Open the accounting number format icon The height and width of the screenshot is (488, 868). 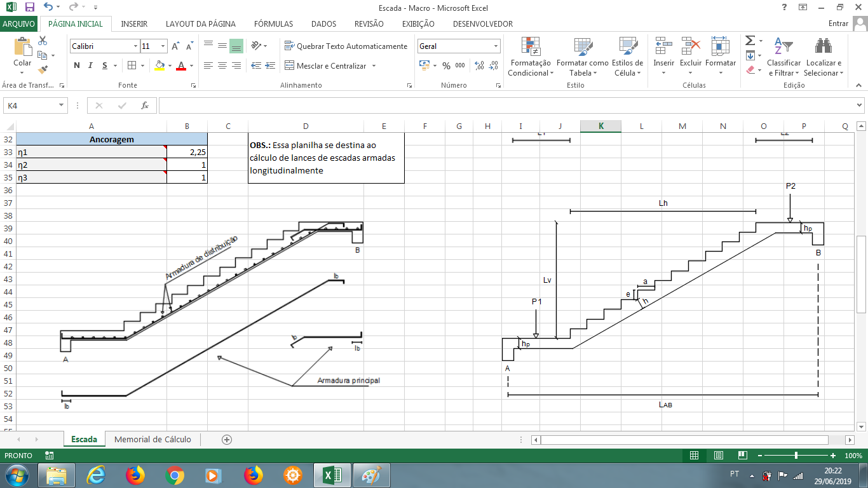[424, 65]
